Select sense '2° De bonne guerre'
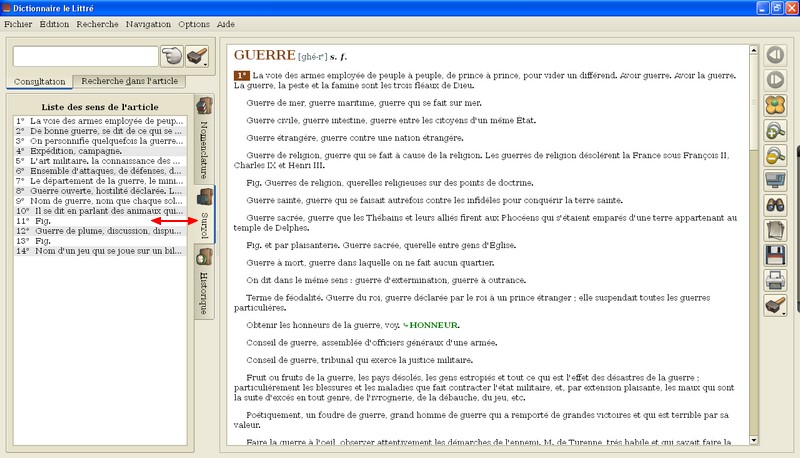800x458 pixels. [99, 131]
